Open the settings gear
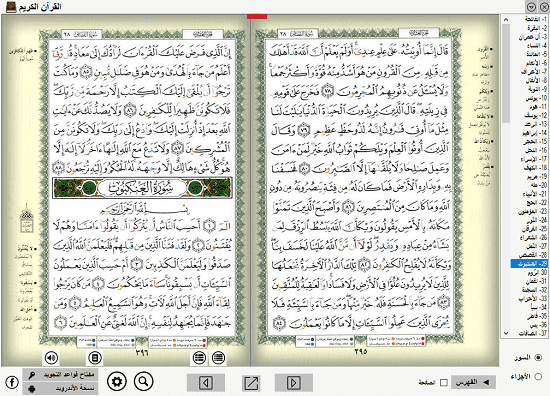Viewport: 550px width, 396px height. pyautogui.click(x=117, y=381)
